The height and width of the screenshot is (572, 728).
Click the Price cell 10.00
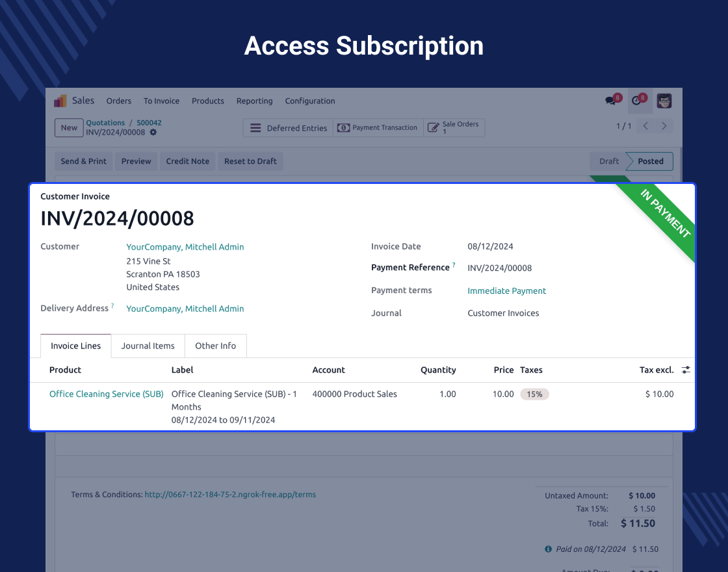point(503,394)
